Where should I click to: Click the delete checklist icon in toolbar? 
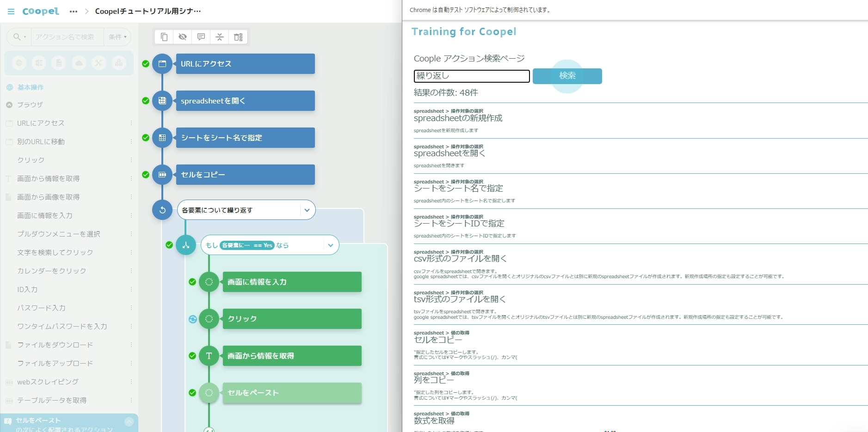click(x=238, y=37)
